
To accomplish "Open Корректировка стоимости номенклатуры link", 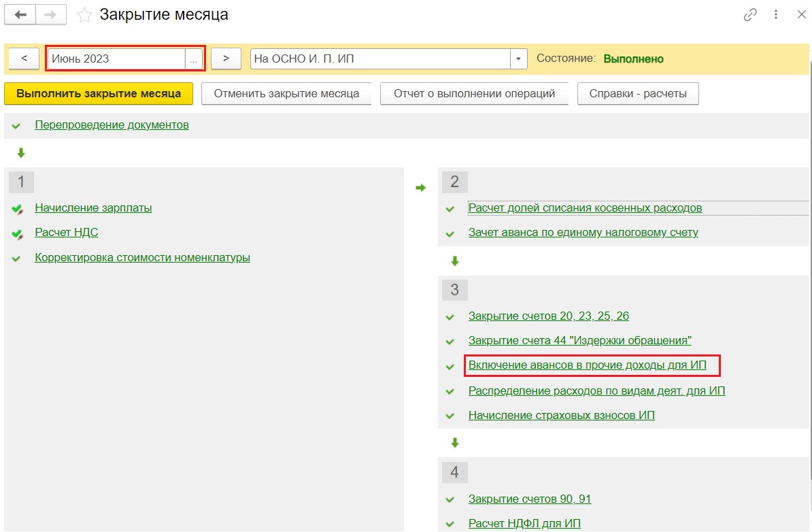I will click(142, 257).
